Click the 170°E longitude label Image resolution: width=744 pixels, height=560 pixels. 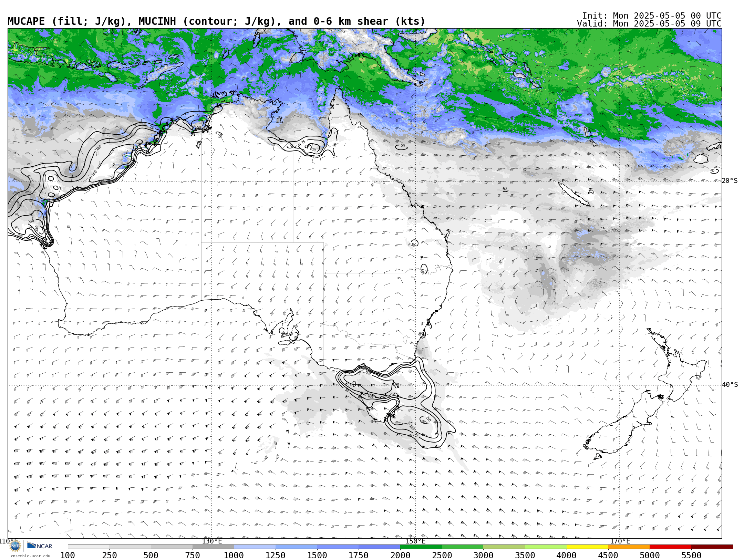pyautogui.click(x=620, y=541)
